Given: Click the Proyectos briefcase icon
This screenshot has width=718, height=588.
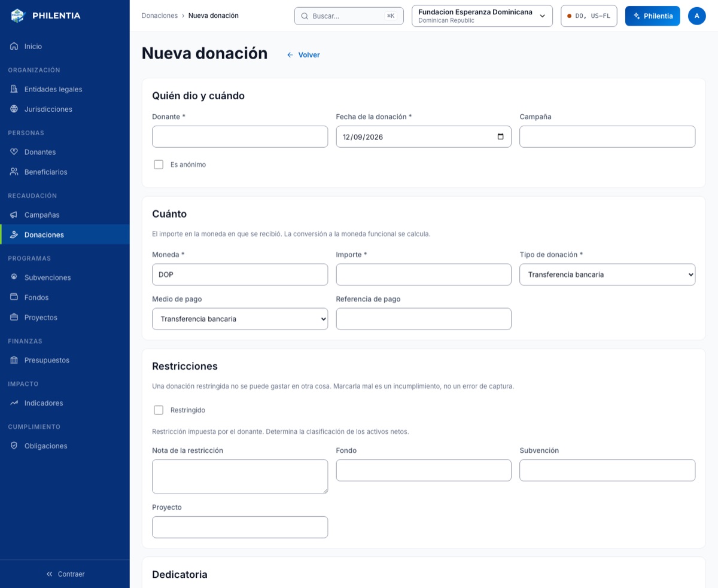Looking at the screenshot, I should 14,317.
